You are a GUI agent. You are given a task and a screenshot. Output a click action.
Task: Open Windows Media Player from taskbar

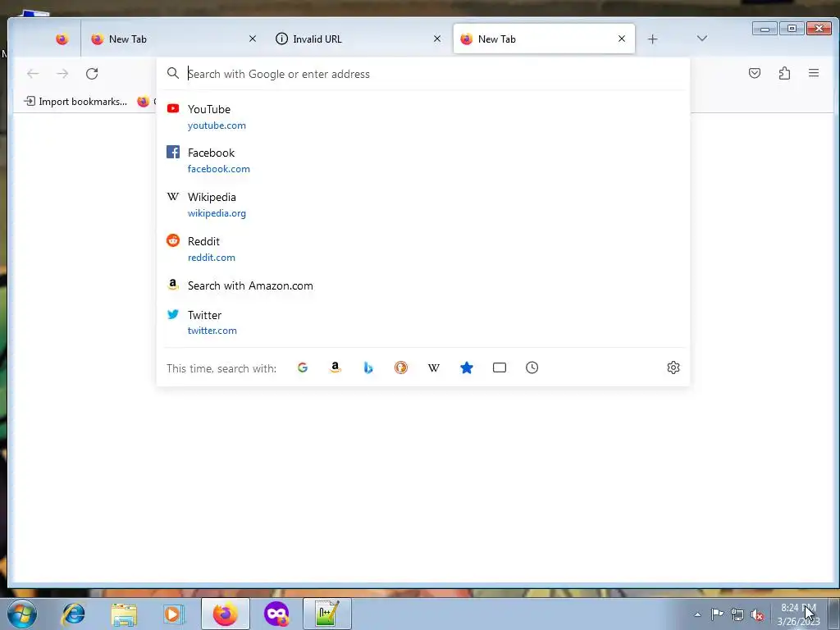pos(174,614)
